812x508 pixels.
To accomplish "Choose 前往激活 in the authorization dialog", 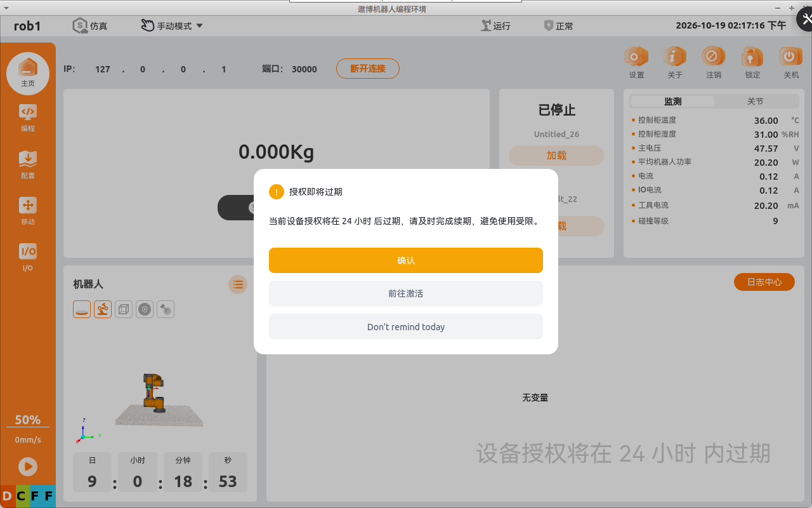I will click(x=406, y=293).
